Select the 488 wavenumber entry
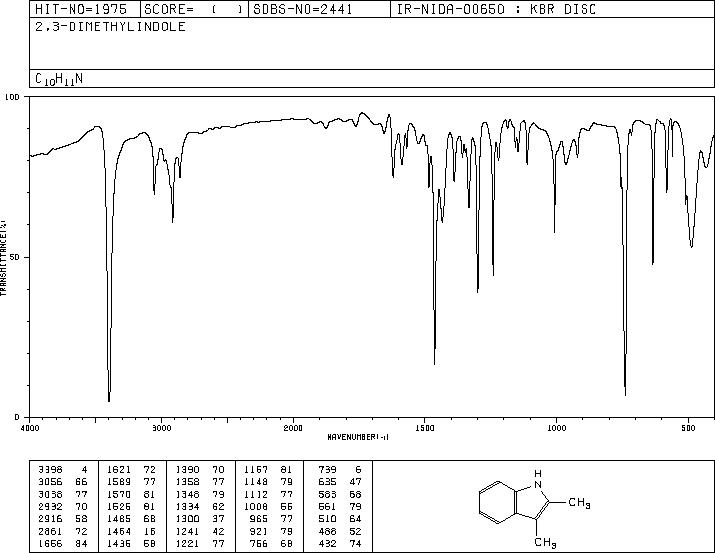 [x=327, y=532]
